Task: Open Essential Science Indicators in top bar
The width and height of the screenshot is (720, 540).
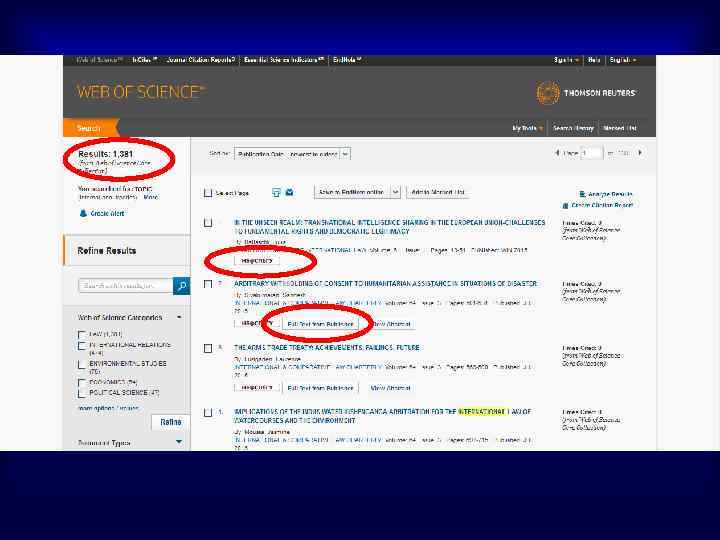Action: [x=284, y=60]
